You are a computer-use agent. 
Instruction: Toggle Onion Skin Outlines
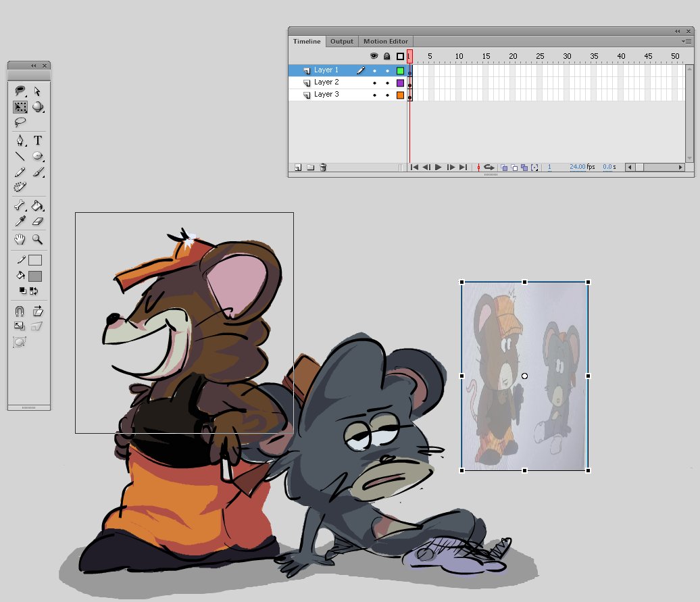point(514,168)
